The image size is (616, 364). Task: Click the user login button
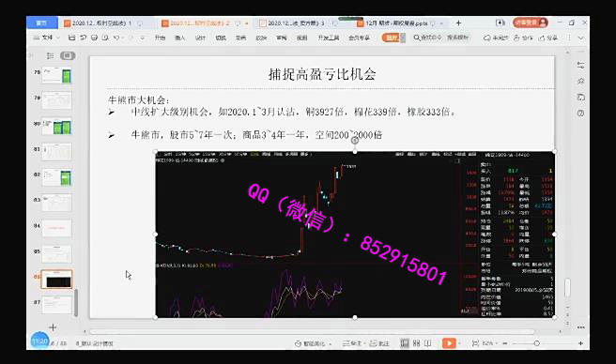click(x=531, y=23)
